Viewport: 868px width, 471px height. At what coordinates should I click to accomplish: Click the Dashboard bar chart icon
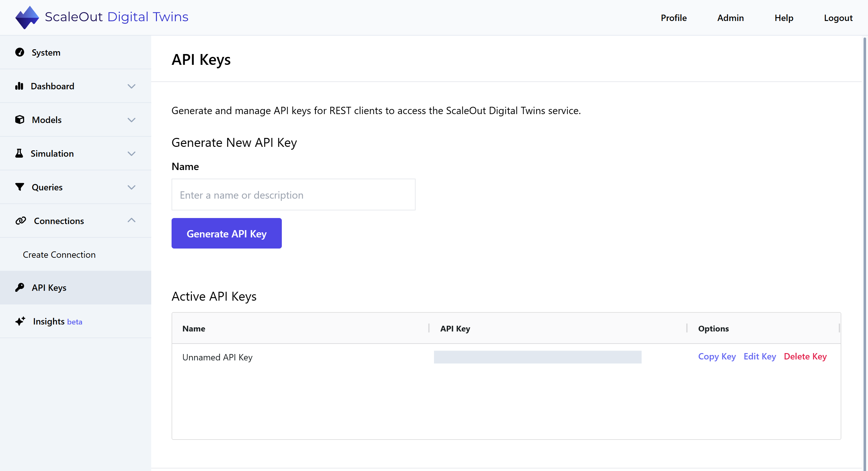point(19,86)
